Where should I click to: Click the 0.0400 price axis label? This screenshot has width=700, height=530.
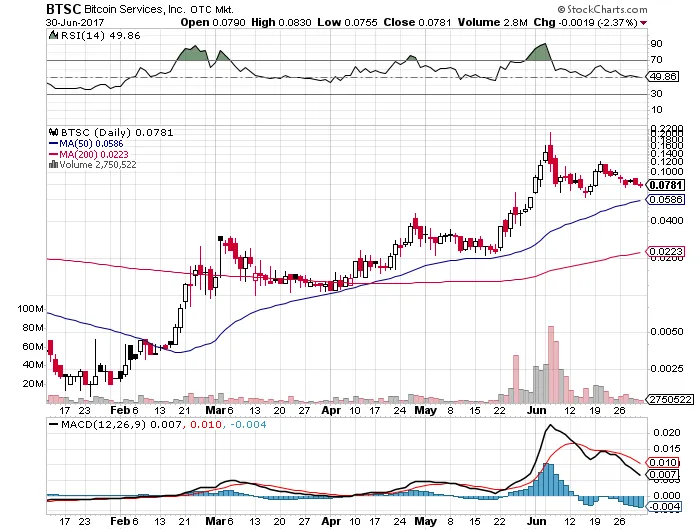pos(667,221)
